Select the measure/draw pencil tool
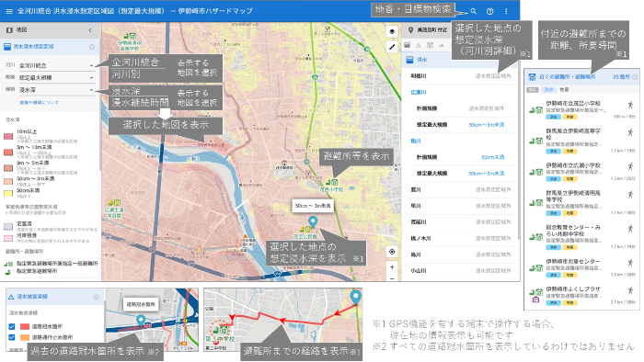Screen dimensions: 644x362 [392, 47]
